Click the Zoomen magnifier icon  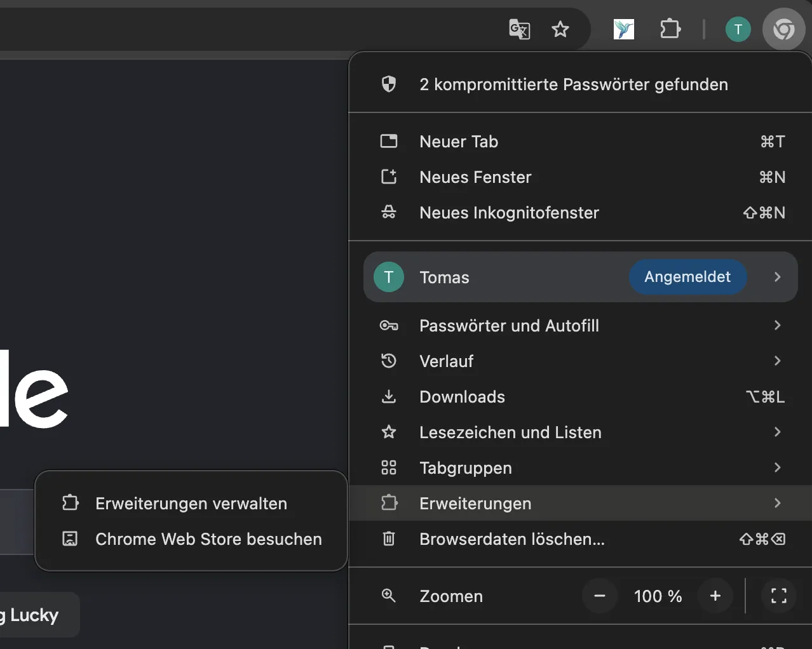point(389,596)
